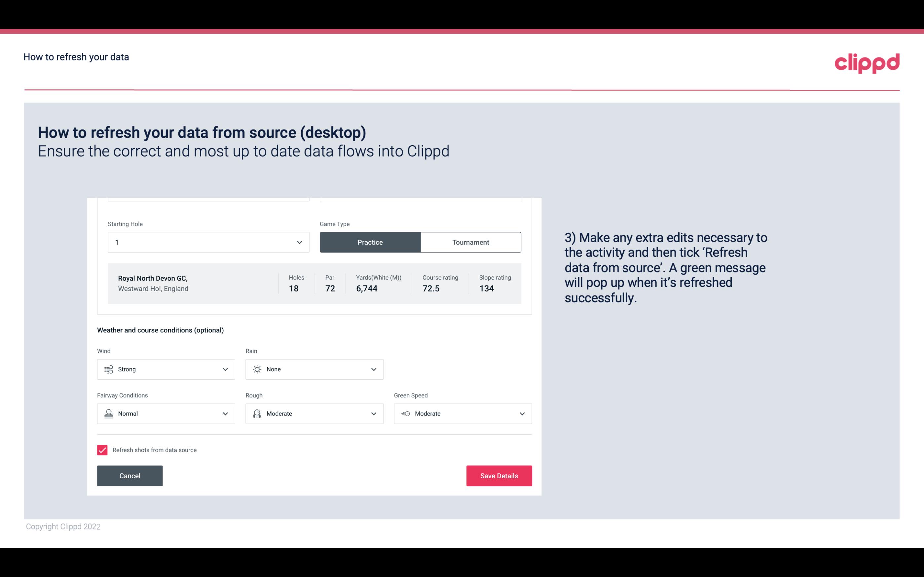Click the Save Details button

click(x=499, y=476)
